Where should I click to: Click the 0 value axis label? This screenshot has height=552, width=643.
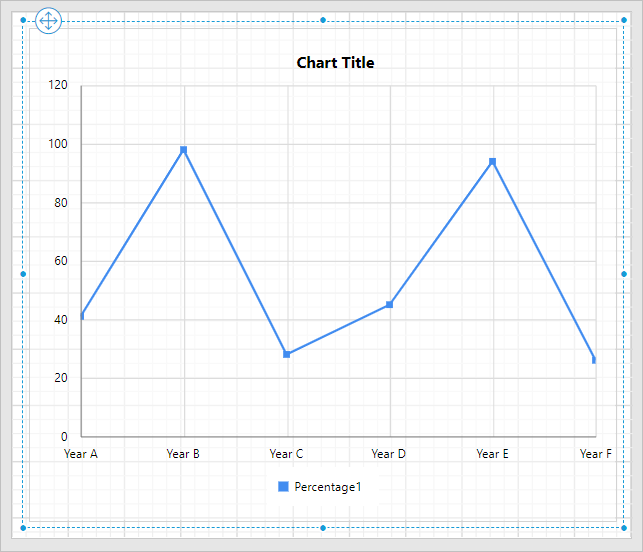pyautogui.click(x=64, y=437)
